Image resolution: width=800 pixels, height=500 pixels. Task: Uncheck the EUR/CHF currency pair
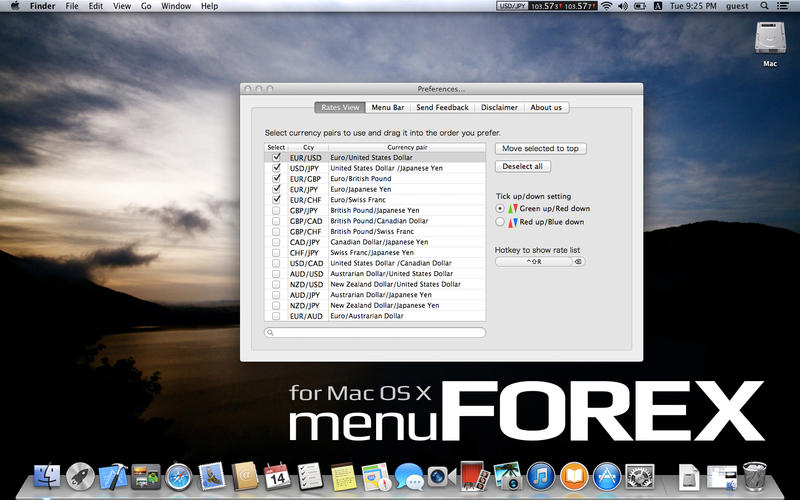277,199
